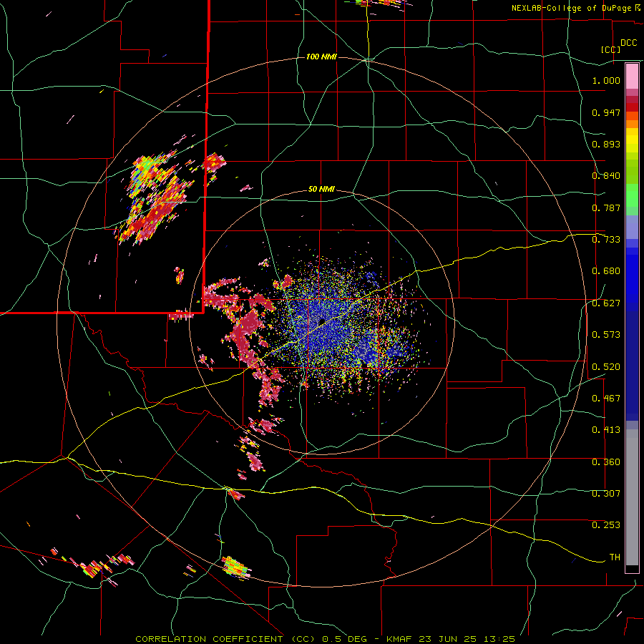644x644 pixels.
Task: Select the DCC product label
Action: point(628,43)
